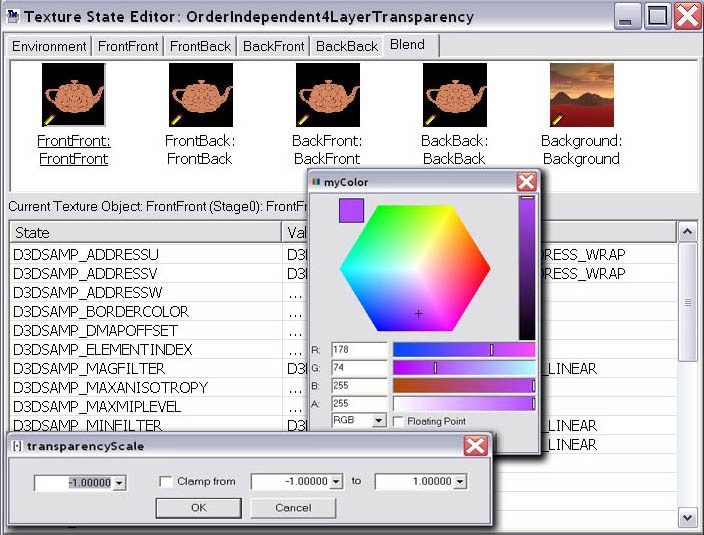Viewport: 704px width, 535px height.
Task: Switch to the Environment tab
Action: [49, 46]
